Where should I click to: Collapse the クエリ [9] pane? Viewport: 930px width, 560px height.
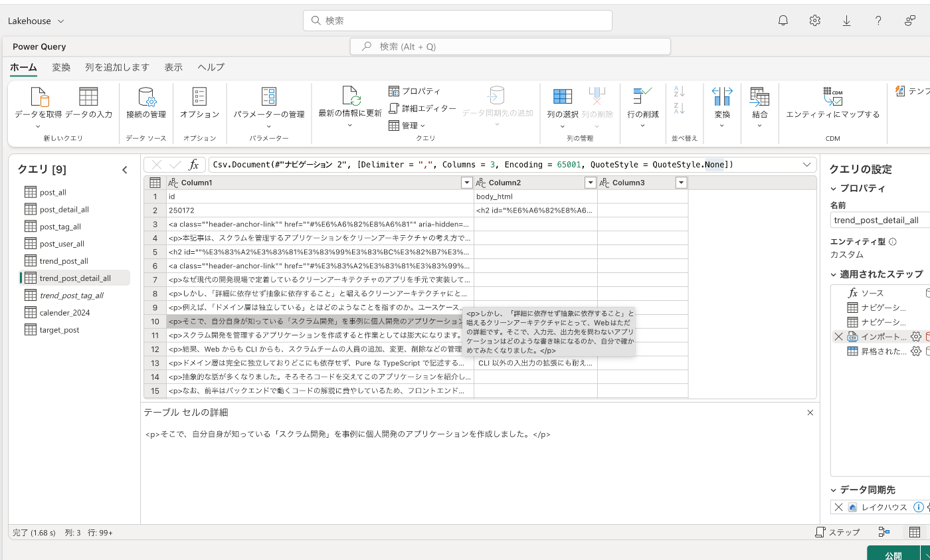[124, 170]
